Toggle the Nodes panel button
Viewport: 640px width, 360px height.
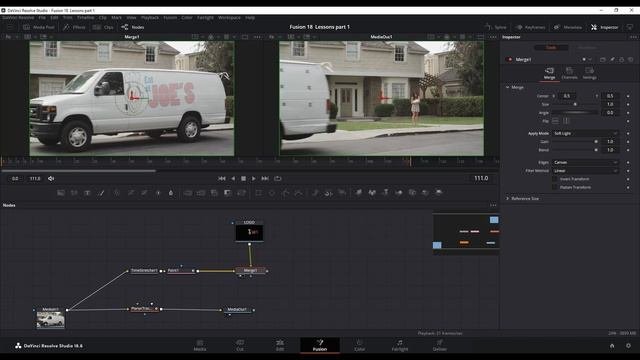coord(133,27)
